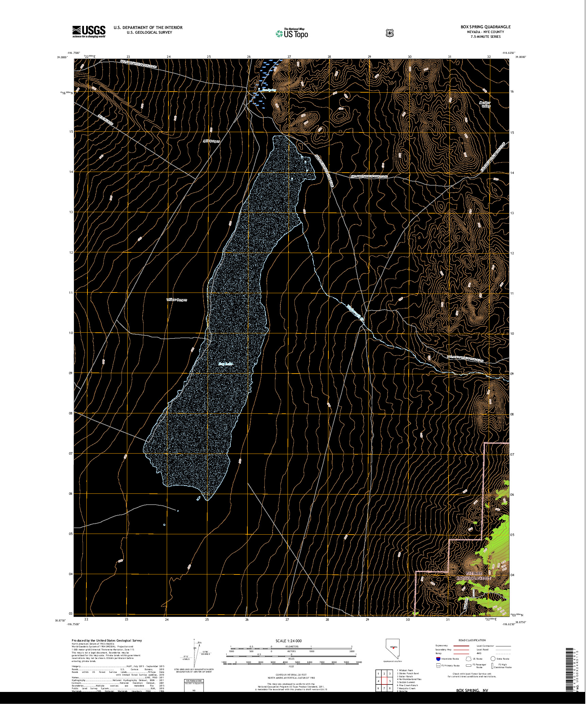Image resolution: width=588 pixels, height=711 pixels.
Task: Click the dry lake label inside the playa
Action: click(226, 364)
